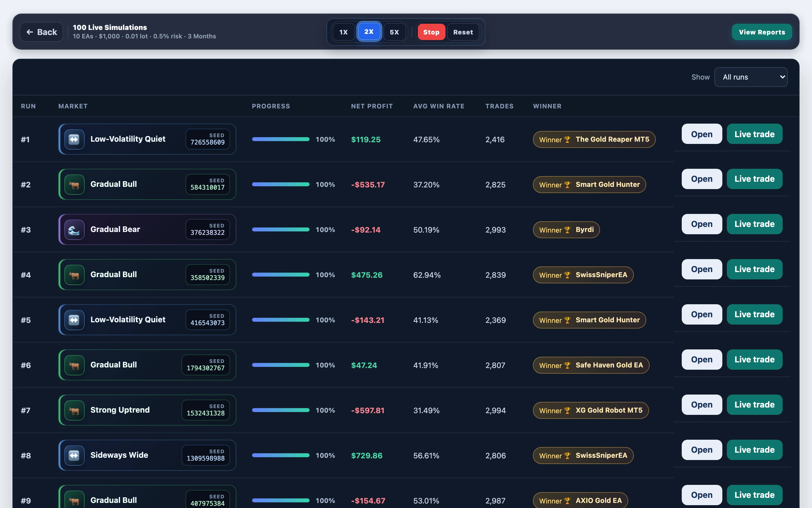
Task: Open run #1 details
Action: (x=702, y=134)
